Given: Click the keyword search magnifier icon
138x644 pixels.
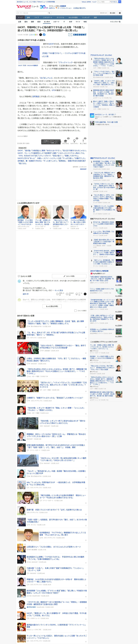Looking at the screenshot, I should (49, 13).
